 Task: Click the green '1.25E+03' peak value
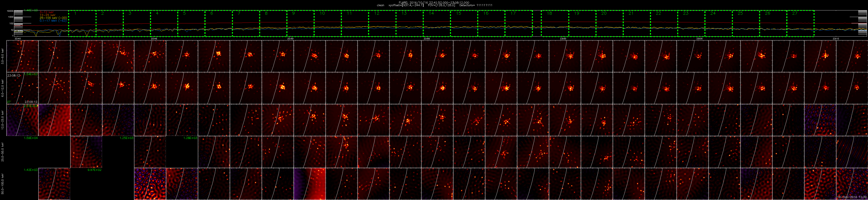point(126,138)
